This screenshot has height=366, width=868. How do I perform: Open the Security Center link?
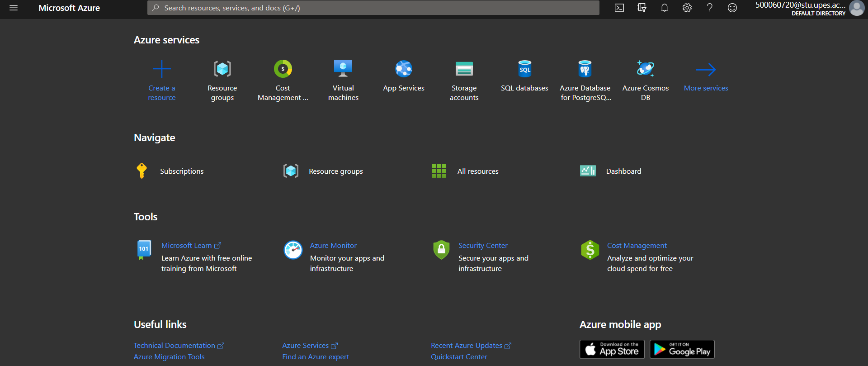pos(483,245)
